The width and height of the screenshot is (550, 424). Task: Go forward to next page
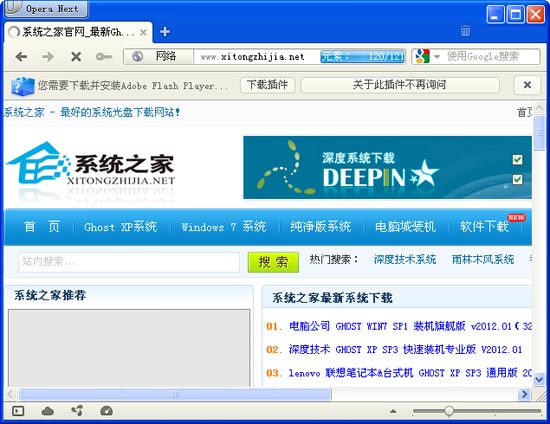(x=48, y=56)
